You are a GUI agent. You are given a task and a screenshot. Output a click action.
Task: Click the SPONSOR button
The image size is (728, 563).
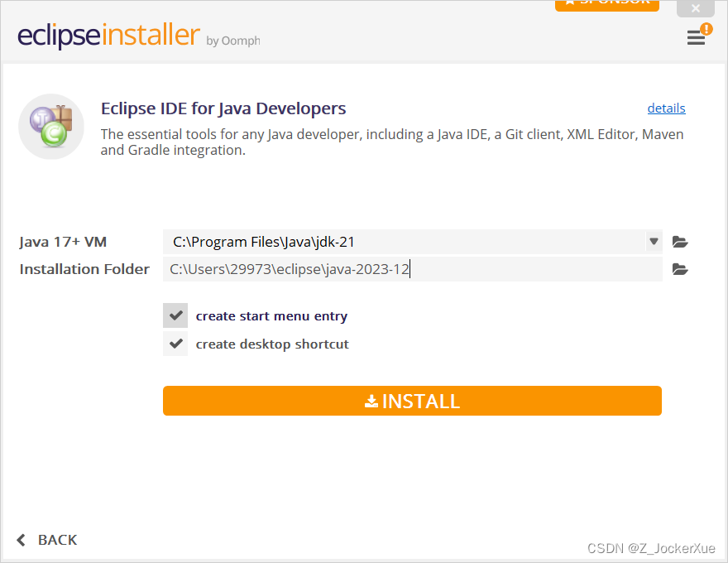coord(607,5)
